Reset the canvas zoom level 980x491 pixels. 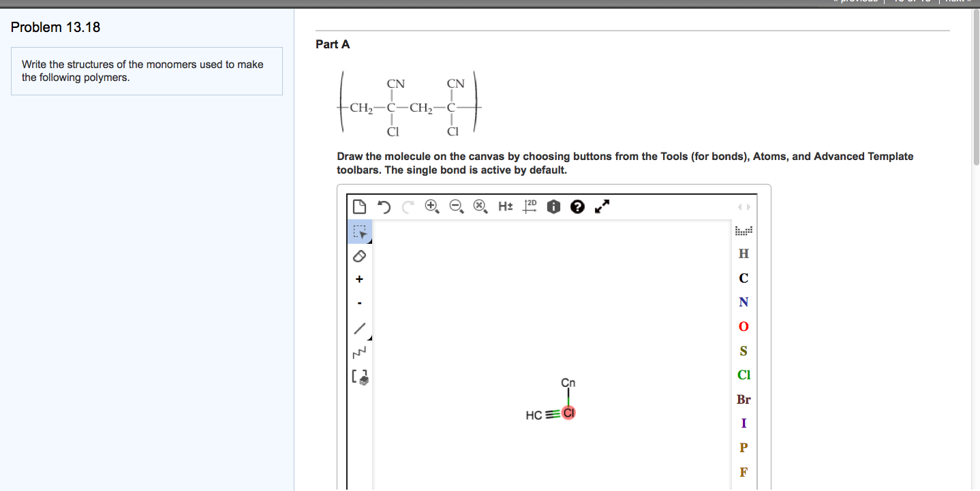click(480, 206)
